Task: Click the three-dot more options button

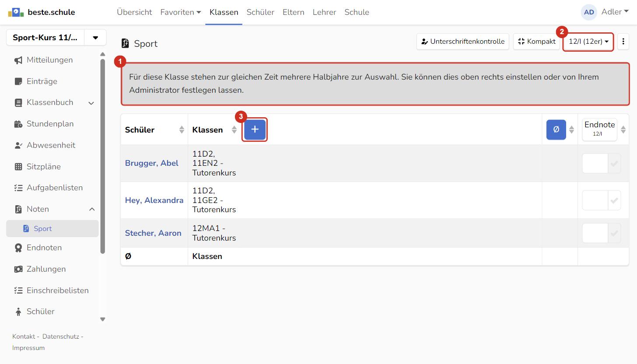Action: click(x=623, y=42)
